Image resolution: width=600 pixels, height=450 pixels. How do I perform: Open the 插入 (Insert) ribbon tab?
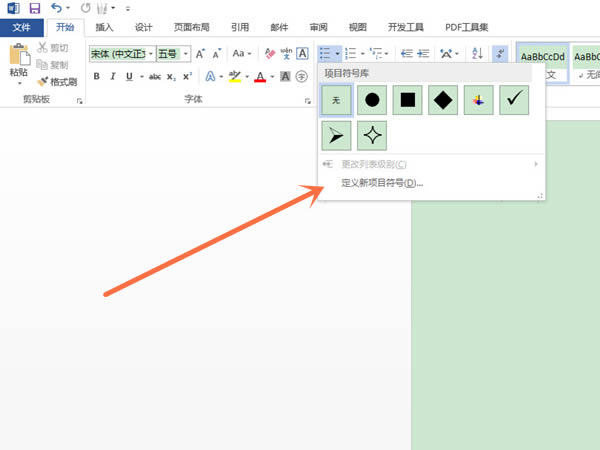coord(104,28)
